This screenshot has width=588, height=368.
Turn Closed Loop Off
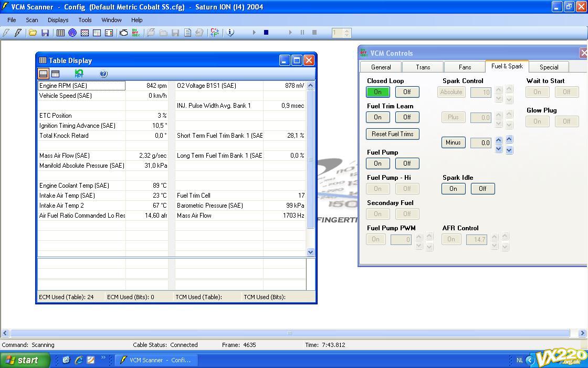[x=407, y=92]
